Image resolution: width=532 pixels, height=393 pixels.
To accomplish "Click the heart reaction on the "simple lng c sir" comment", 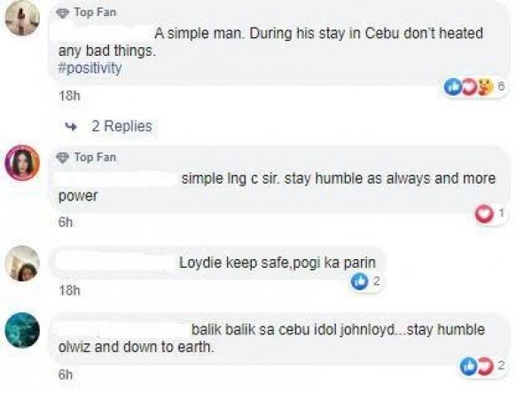I will tap(483, 213).
